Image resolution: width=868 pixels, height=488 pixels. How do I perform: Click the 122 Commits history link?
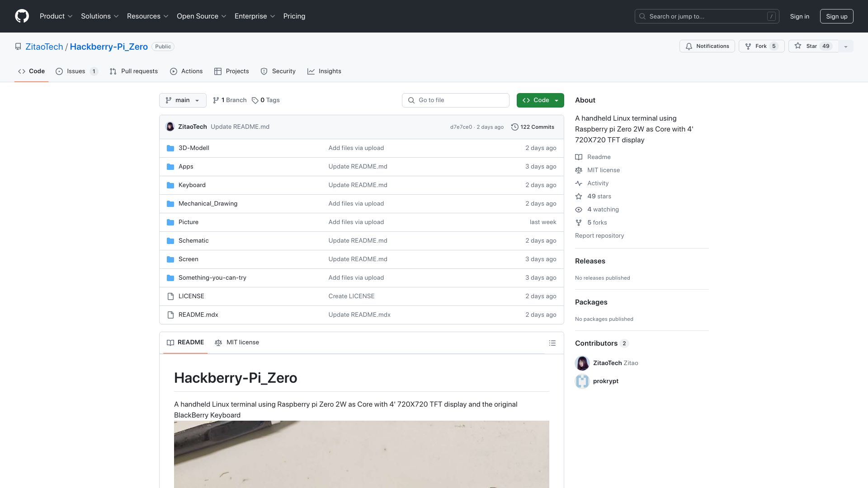coord(533,127)
